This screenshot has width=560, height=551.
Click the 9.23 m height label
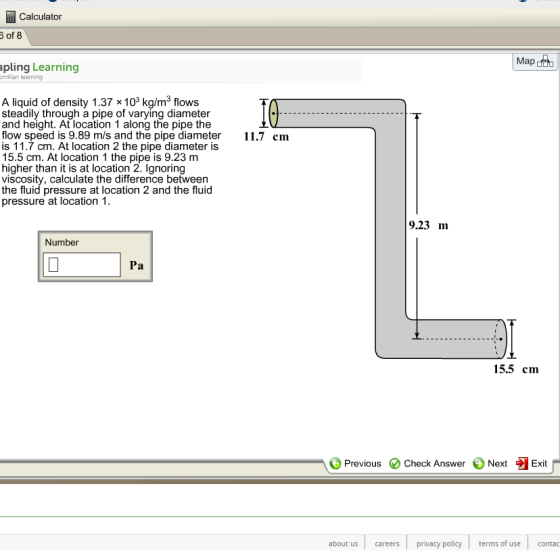428,225
